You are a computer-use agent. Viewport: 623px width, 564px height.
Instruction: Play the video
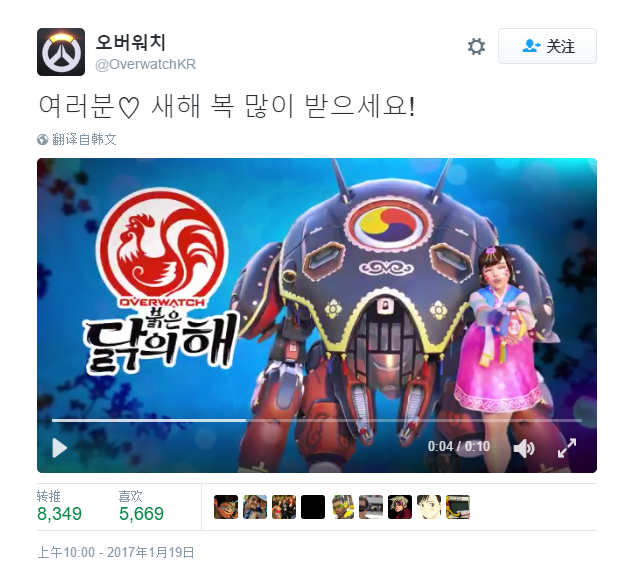click(x=60, y=448)
